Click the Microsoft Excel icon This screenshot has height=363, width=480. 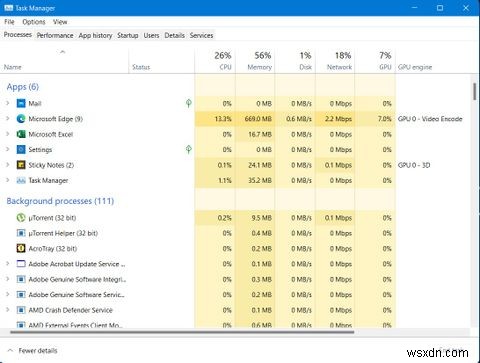coord(21,134)
